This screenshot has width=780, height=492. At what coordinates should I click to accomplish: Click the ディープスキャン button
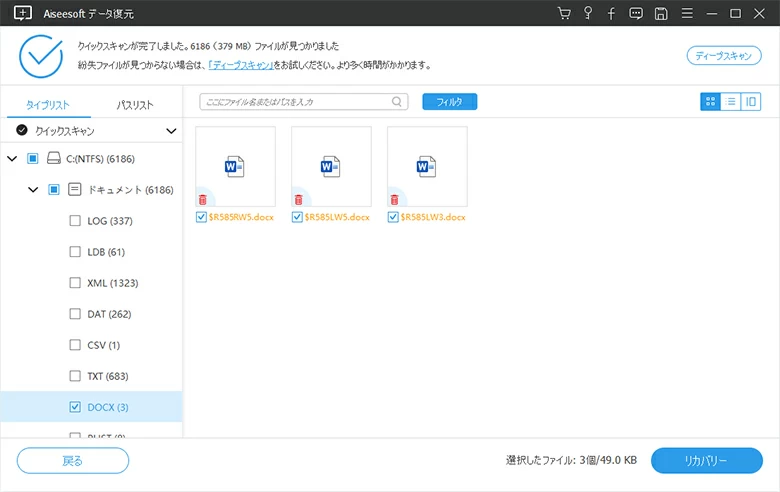[723, 56]
